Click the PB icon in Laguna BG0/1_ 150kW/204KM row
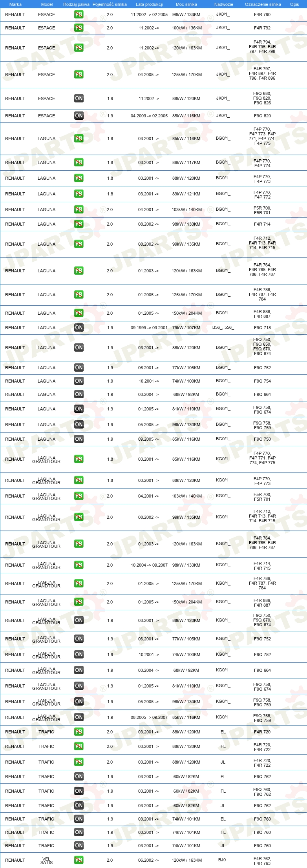This screenshot has height=868, width=307. pyautogui.click(x=79, y=313)
